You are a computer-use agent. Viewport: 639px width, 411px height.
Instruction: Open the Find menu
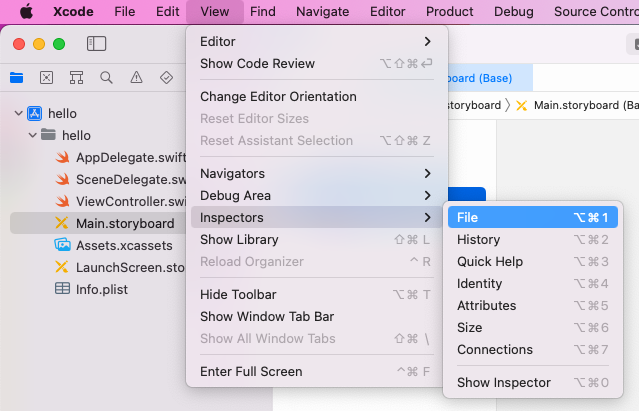[263, 11]
